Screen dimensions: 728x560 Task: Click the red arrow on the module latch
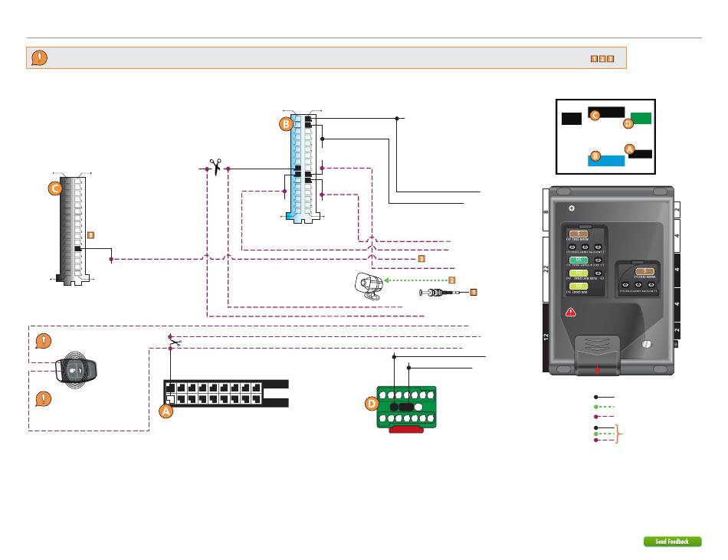(597, 370)
